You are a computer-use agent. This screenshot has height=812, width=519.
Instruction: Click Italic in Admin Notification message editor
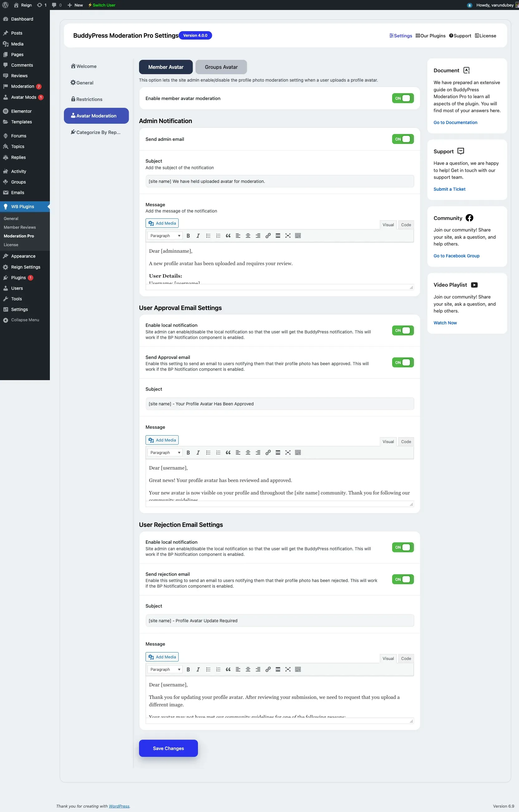coord(198,236)
